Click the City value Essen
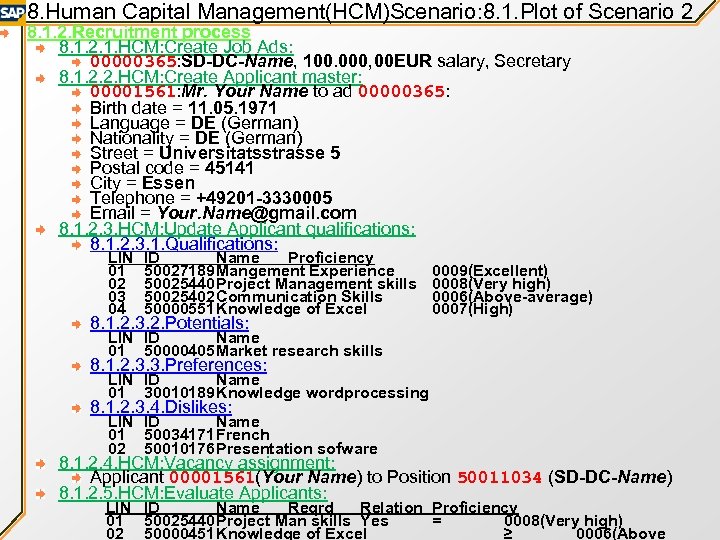Screen dimensions: 720x540 [168, 183]
